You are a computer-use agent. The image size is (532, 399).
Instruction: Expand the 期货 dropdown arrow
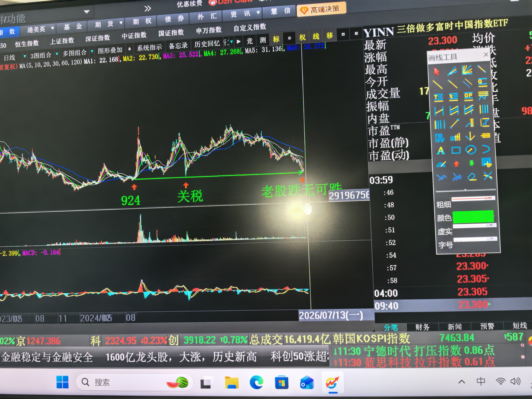(121, 23)
